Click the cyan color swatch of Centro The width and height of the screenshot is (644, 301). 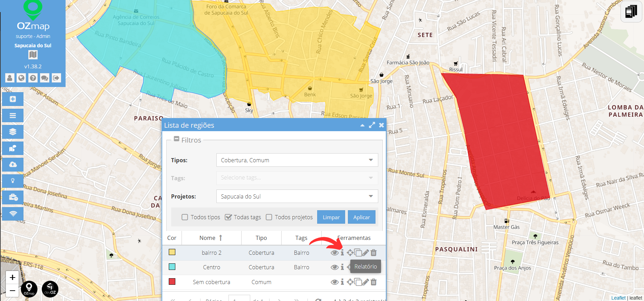tap(172, 266)
